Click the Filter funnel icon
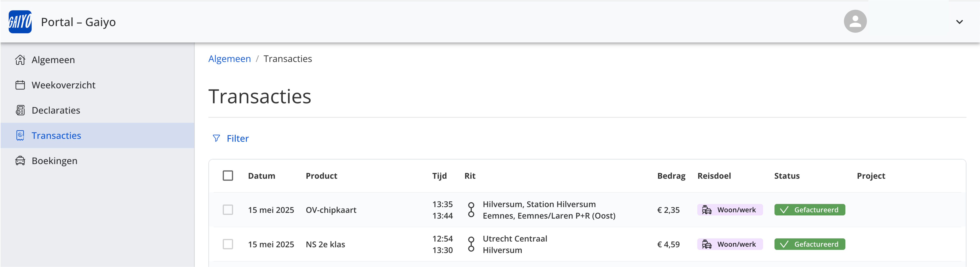The image size is (980, 267). tap(216, 138)
